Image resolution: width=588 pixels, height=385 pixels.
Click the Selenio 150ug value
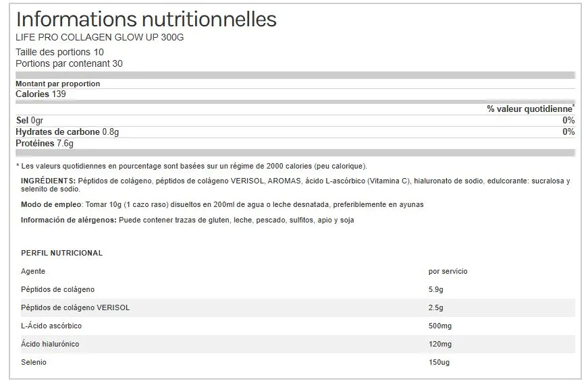point(439,363)
